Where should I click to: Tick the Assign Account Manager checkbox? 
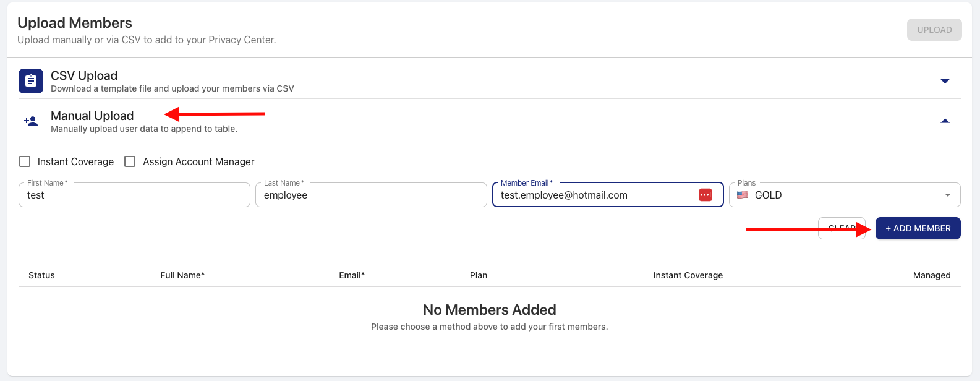click(130, 161)
